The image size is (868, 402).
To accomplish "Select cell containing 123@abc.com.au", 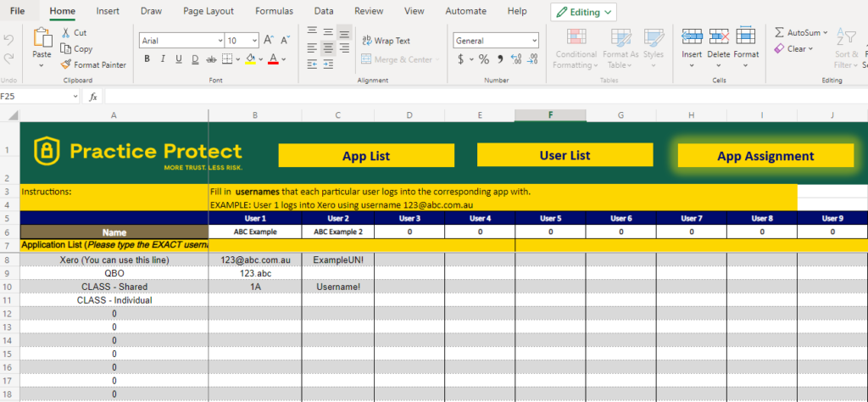I will pos(255,260).
